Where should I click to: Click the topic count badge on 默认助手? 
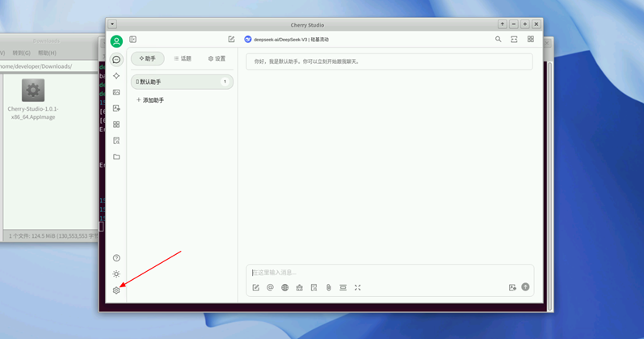coord(225,82)
